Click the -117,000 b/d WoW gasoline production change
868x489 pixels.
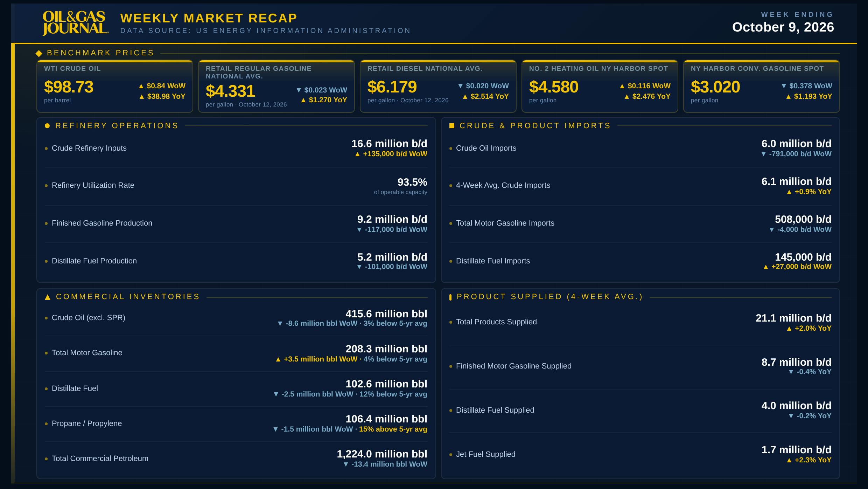[392, 229]
